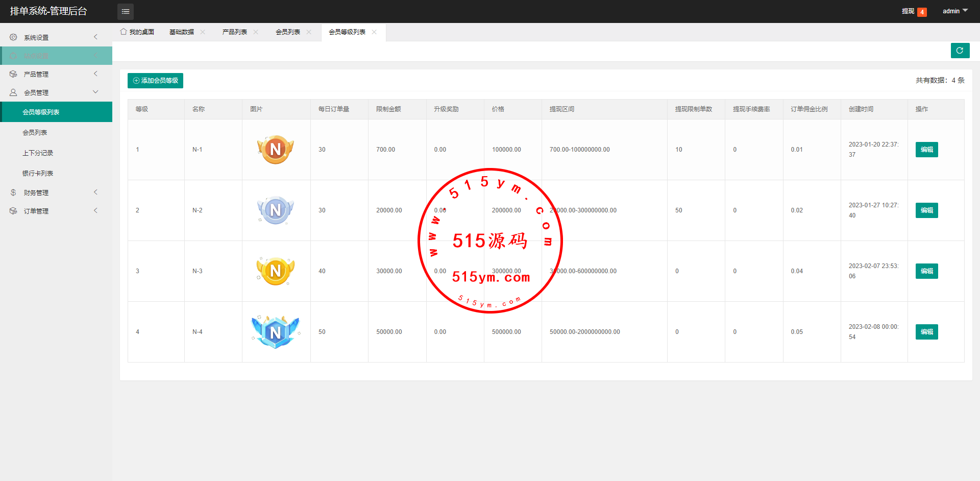Close the 基础数据 tab

[x=203, y=32]
